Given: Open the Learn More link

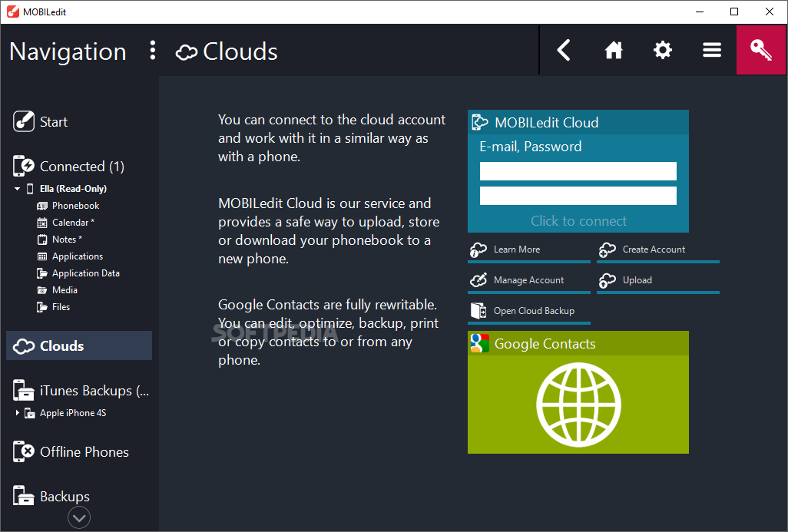Looking at the screenshot, I should pyautogui.click(x=517, y=249).
